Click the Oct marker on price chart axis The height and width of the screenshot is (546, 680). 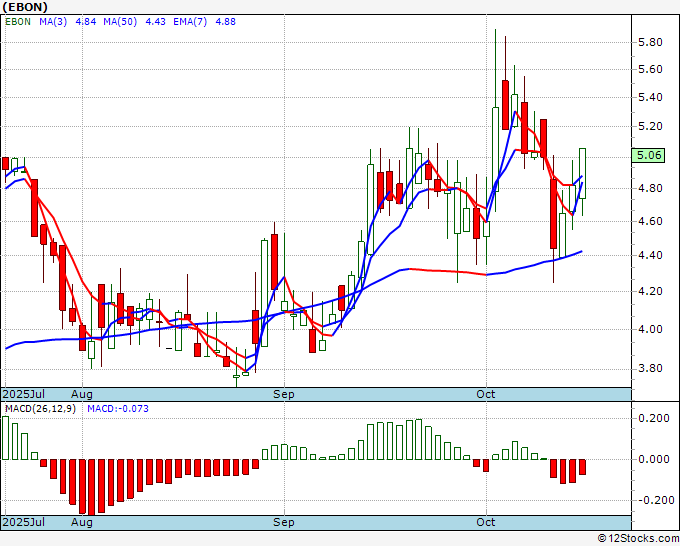pos(486,394)
